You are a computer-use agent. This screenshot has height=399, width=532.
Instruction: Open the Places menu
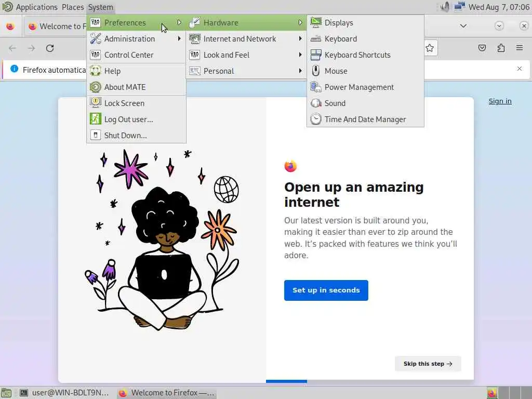[73, 7]
